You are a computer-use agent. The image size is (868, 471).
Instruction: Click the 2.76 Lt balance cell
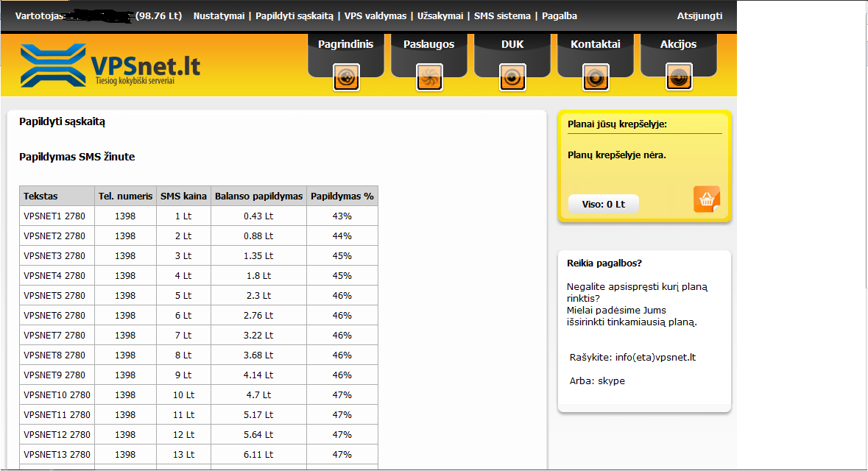(x=258, y=316)
